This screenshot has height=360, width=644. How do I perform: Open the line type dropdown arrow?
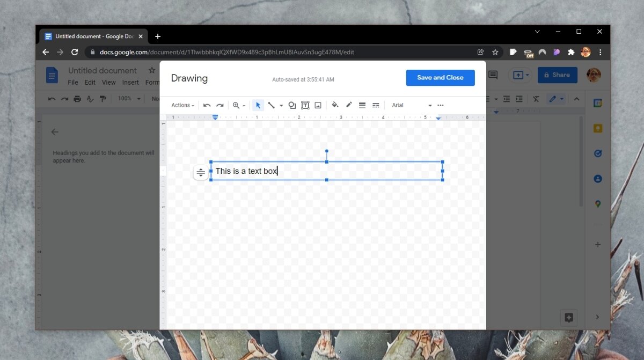pos(281,105)
